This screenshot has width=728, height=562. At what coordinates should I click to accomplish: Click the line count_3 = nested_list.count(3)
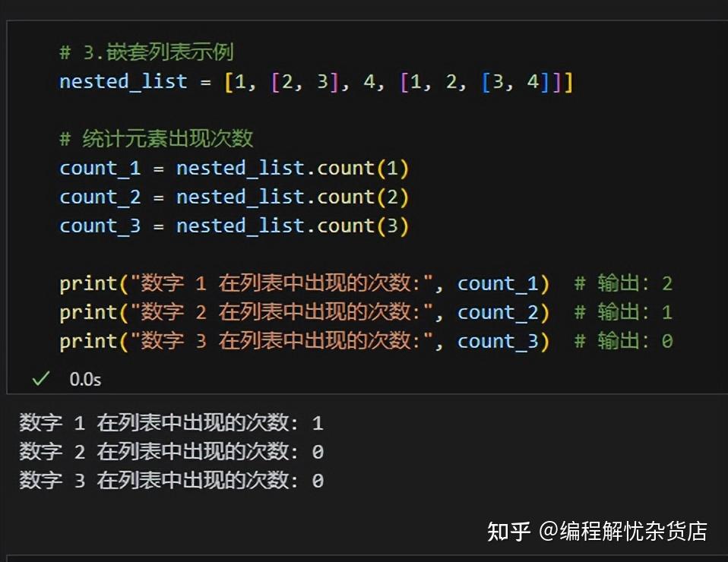(x=234, y=226)
